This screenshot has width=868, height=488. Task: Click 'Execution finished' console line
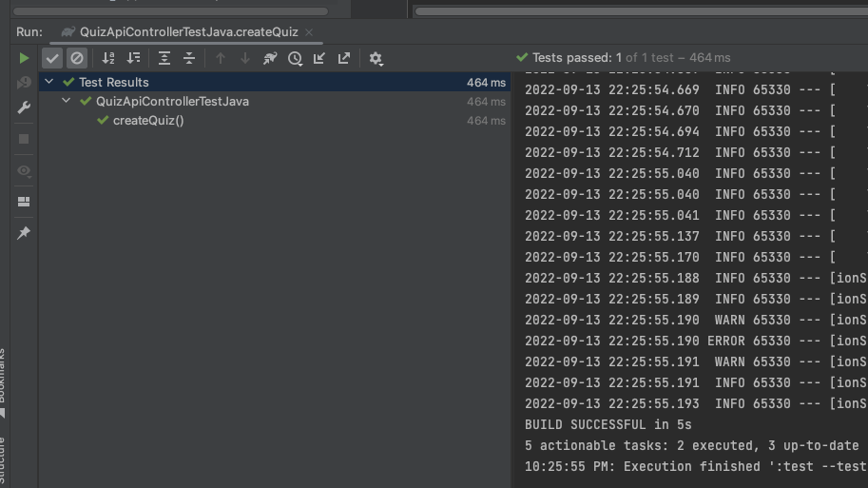(696, 467)
